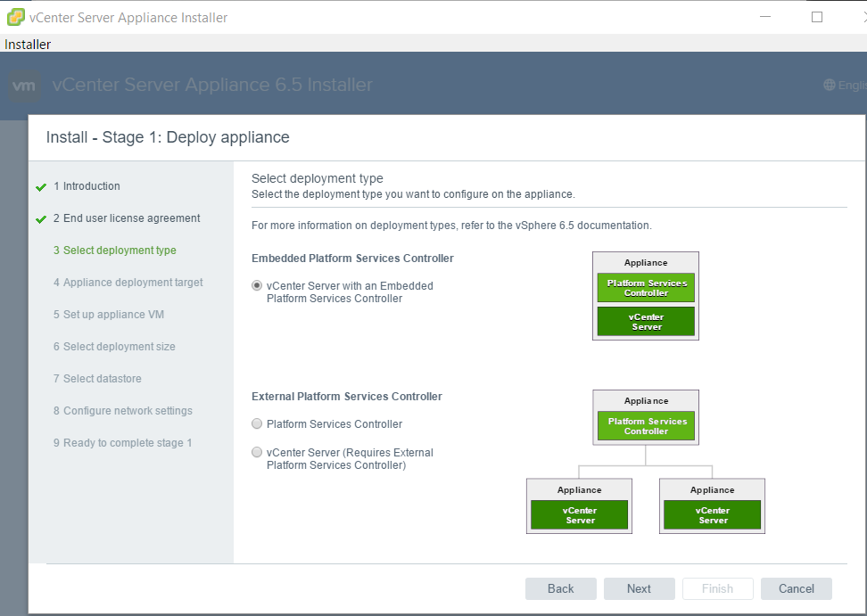Image resolution: width=867 pixels, height=616 pixels.
Task: Click the 'External Platform Services Controller' heading
Action: click(347, 396)
